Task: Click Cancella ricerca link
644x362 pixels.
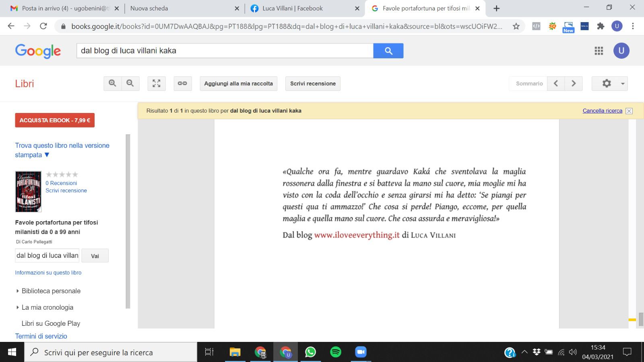Action: [x=603, y=111]
